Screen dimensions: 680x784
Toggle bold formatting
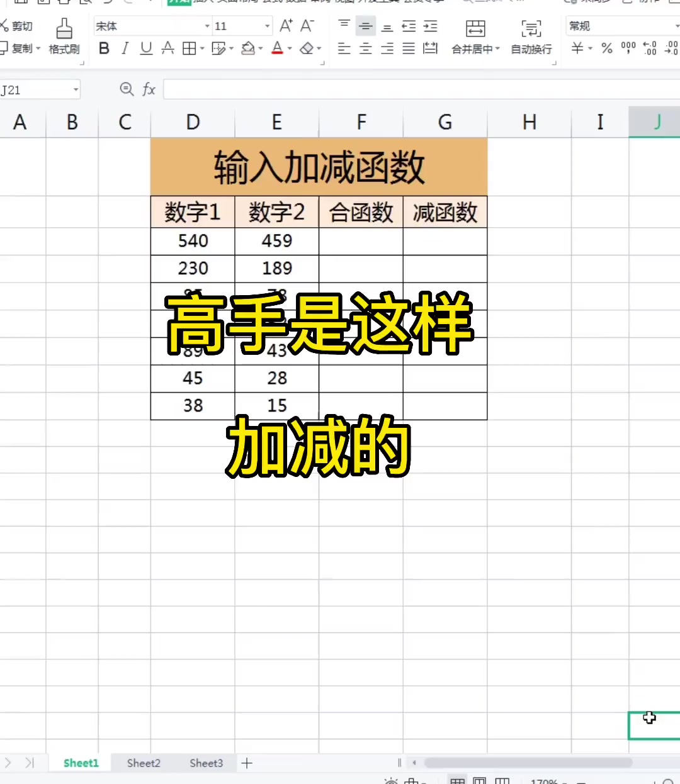[104, 49]
